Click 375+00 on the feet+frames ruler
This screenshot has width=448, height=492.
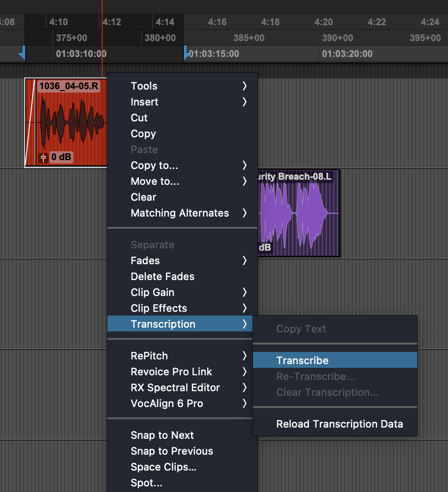71,38
